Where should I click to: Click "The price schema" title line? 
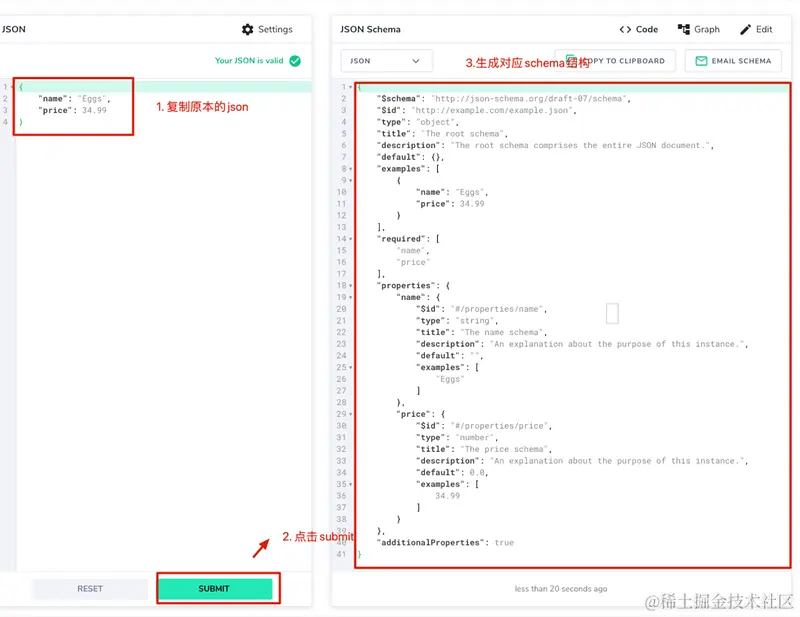click(x=484, y=450)
